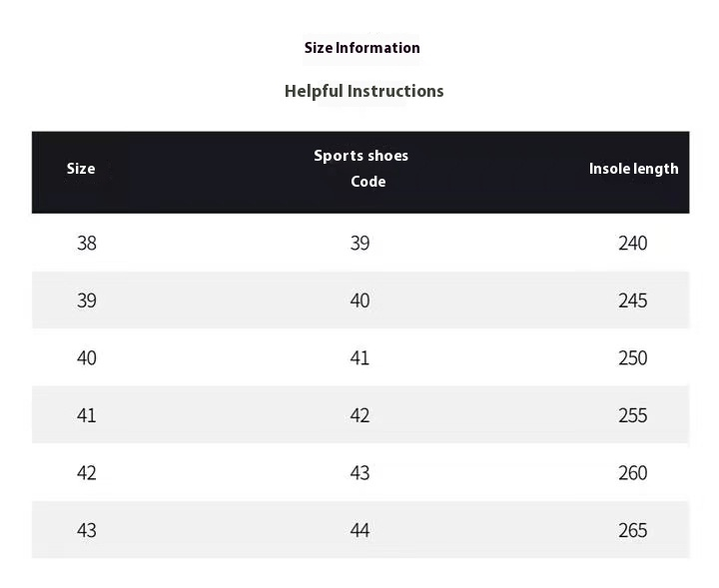
Task: Click insole length value 240
Action: coord(633,243)
